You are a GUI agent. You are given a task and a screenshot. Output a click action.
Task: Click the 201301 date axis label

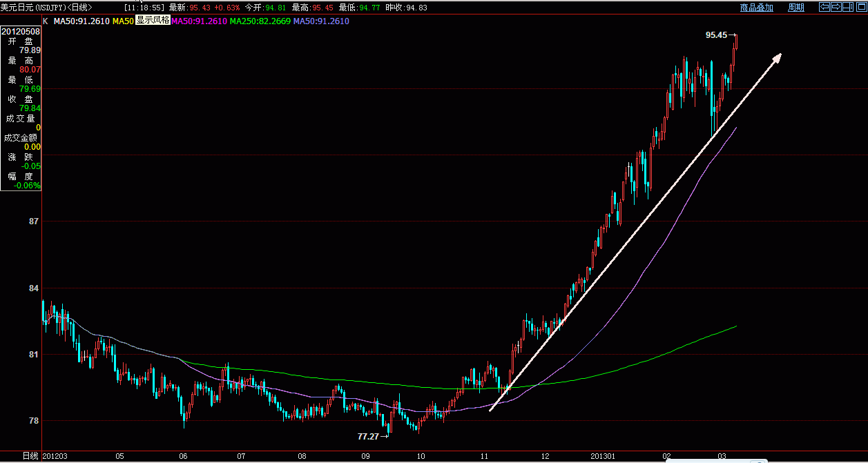604,457
